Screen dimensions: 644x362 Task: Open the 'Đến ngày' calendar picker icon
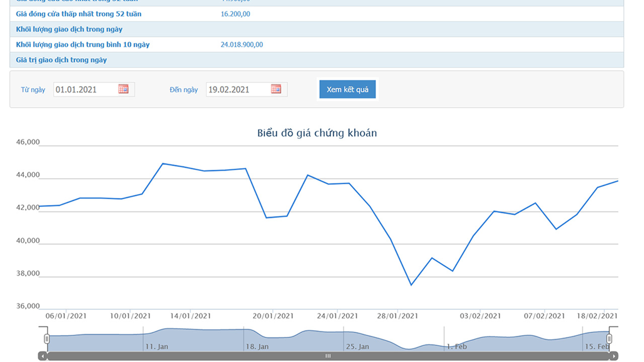click(276, 89)
